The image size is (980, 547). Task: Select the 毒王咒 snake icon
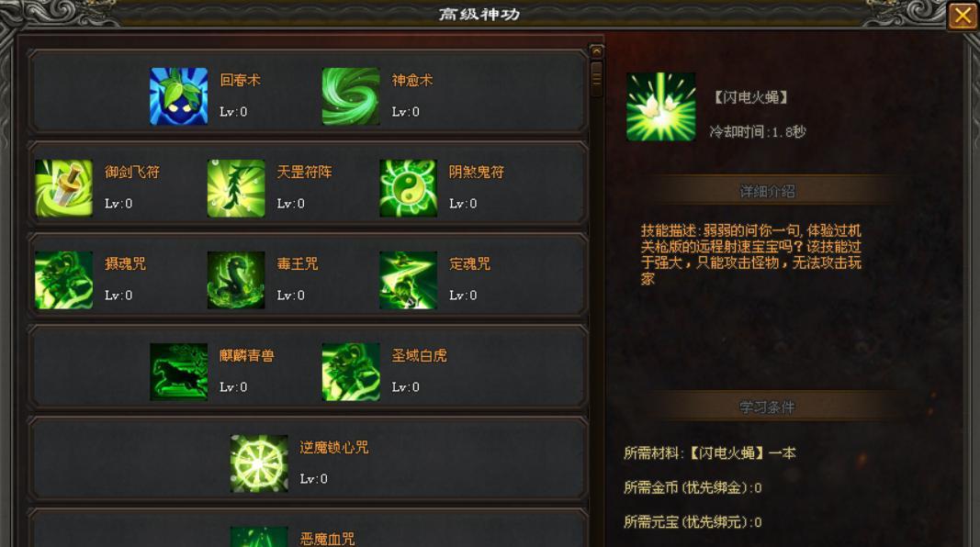tap(236, 280)
